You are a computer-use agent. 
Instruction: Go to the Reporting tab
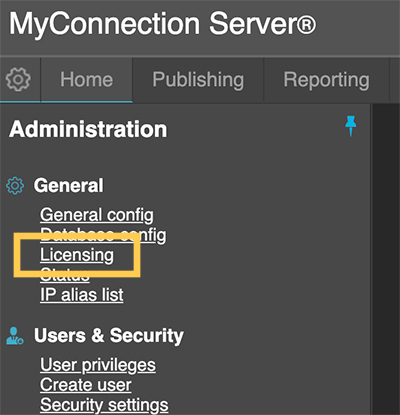(326, 80)
